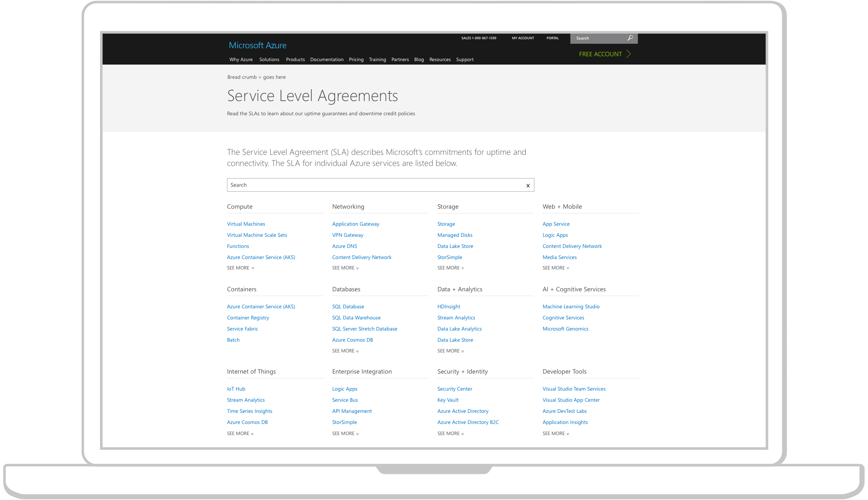868x500 pixels.
Task: Open the Container Registry link
Action: point(248,318)
